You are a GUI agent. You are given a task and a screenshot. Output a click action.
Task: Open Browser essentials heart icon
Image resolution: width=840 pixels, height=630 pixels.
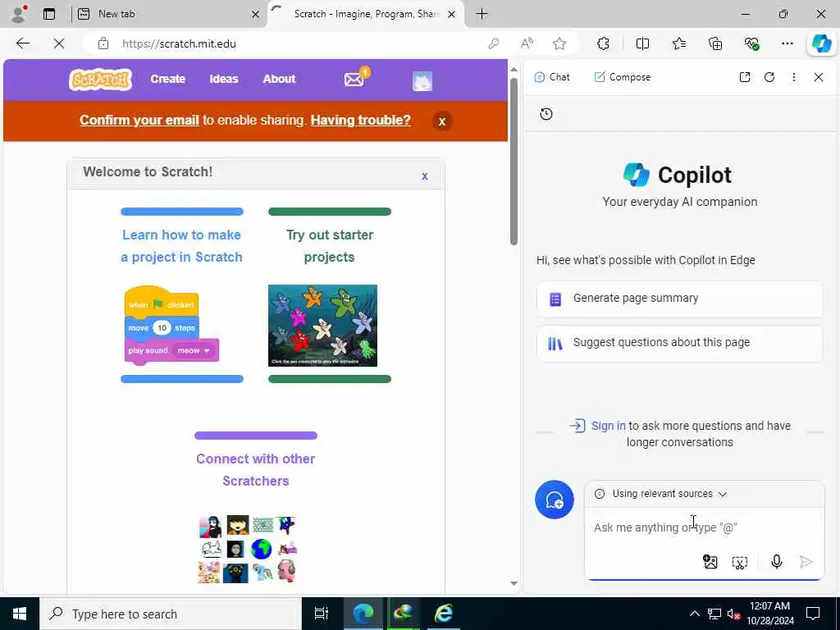751,44
